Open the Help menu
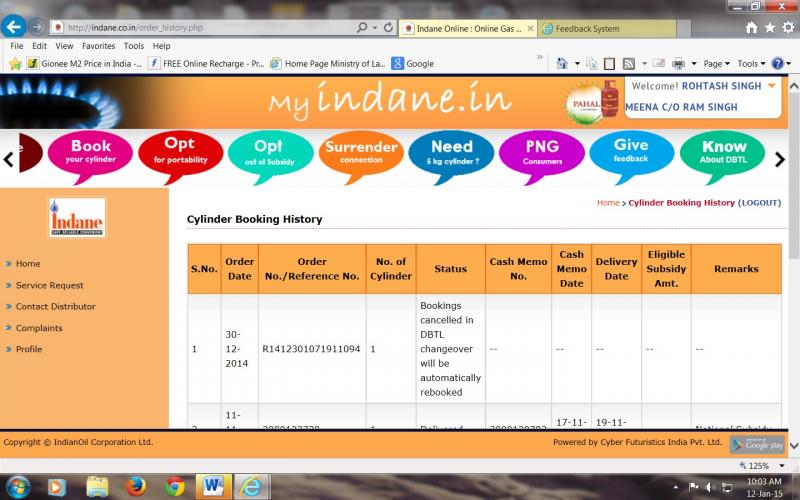 (162, 46)
